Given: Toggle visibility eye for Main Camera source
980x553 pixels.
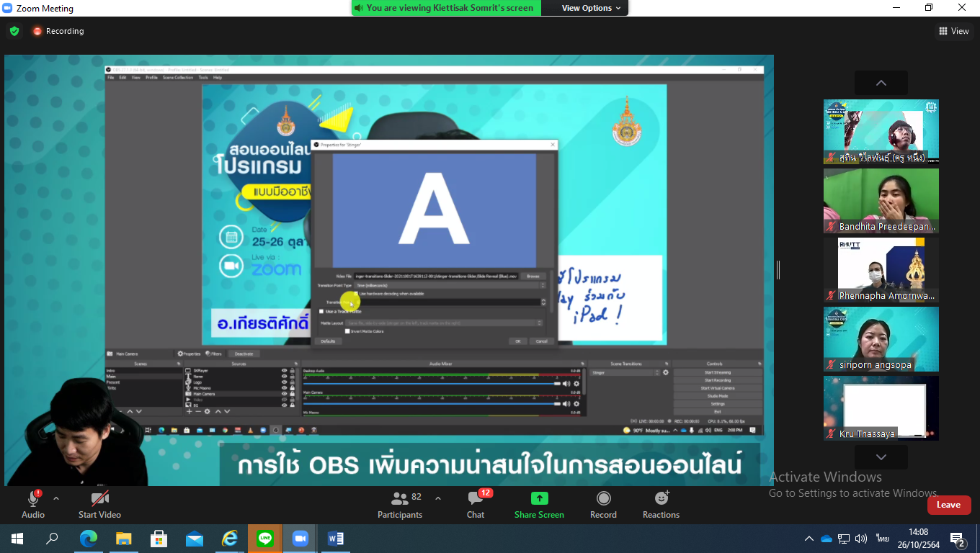Looking at the screenshot, I should [284, 394].
